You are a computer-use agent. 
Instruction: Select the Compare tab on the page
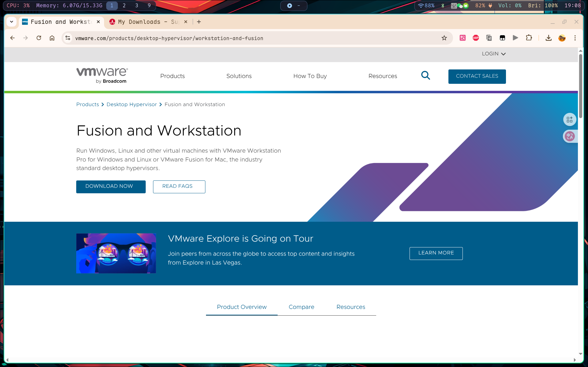click(301, 307)
